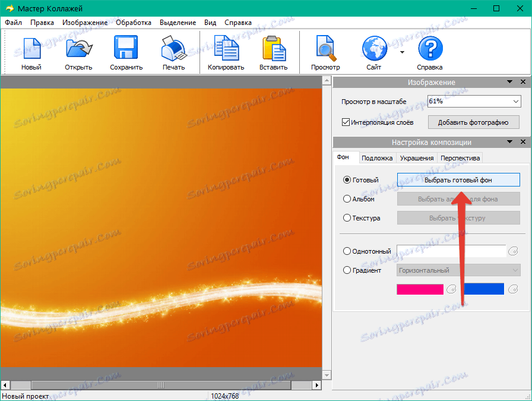Click the horizontal scrollbar thumb
532x401 pixels.
(161, 385)
